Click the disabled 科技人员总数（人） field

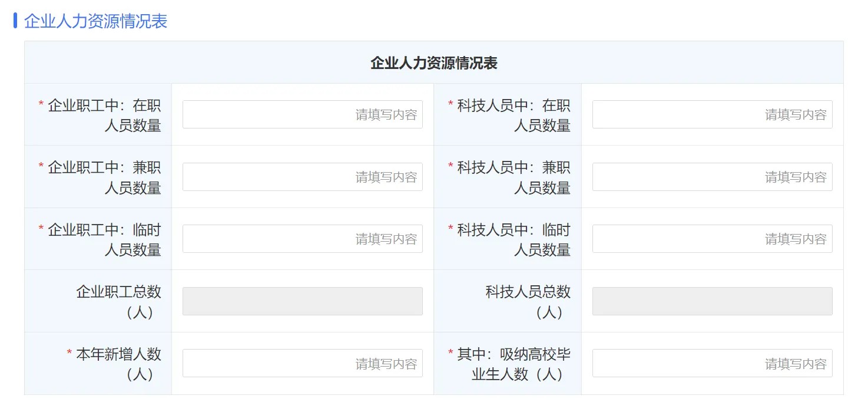pyautogui.click(x=712, y=301)
